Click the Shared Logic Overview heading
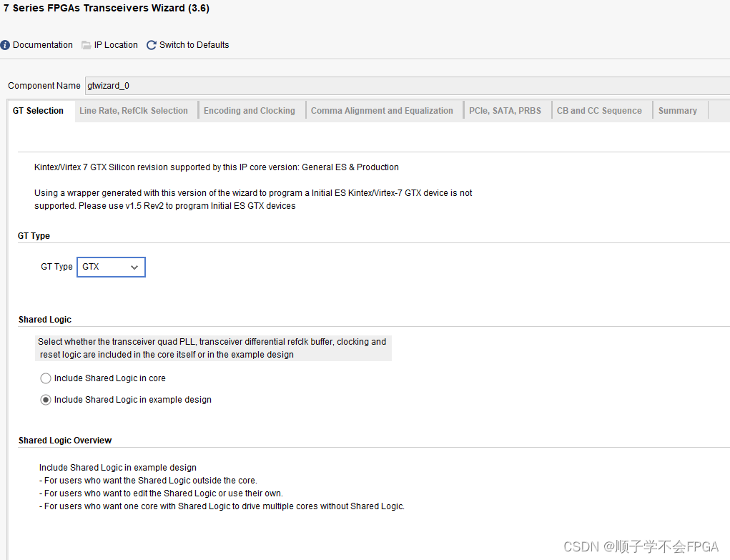730x560 pixels. click(65, 441)
